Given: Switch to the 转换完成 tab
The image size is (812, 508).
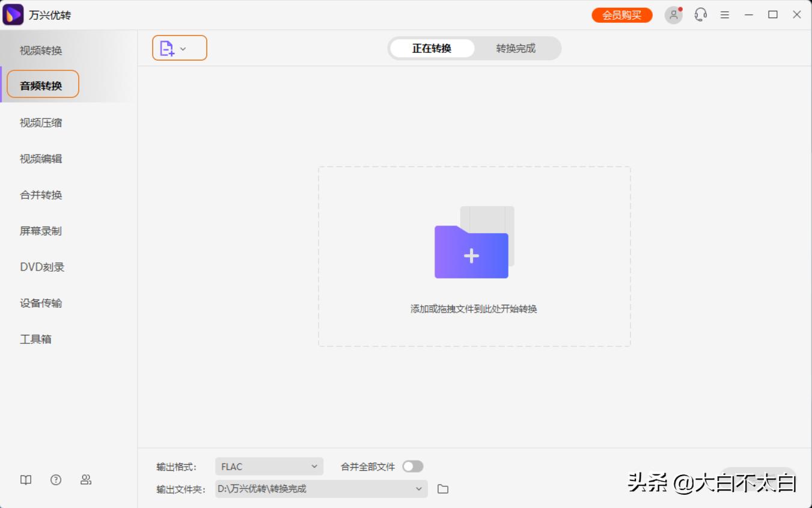Looking at the screenshot, I should click(516, 49).
